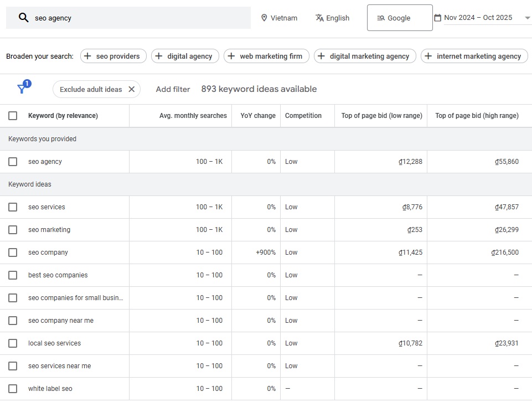This screenshot has width=532, height=402.
Task: Click the search magnifier icon
Action: coord(23,18)
